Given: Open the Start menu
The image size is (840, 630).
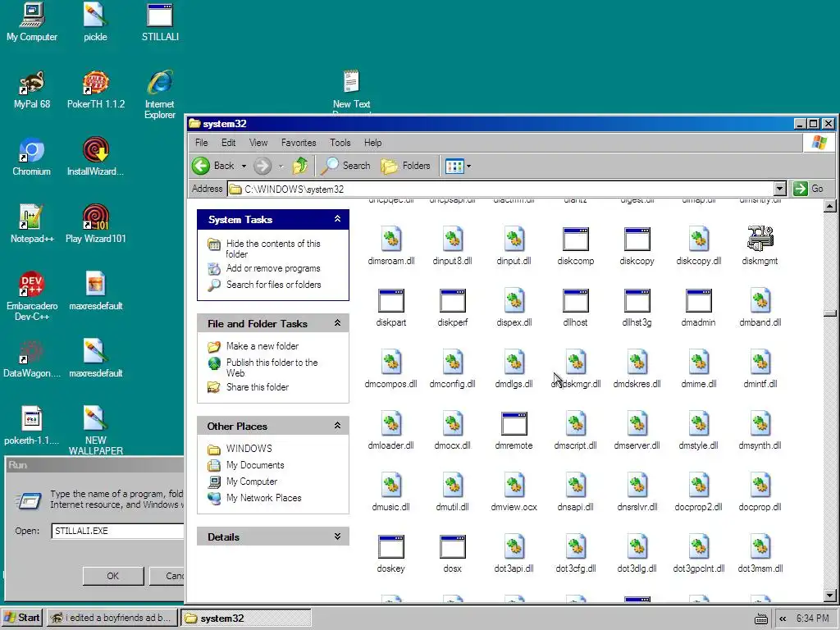Looking at the screenshot, I should click(x=22, y=618).
